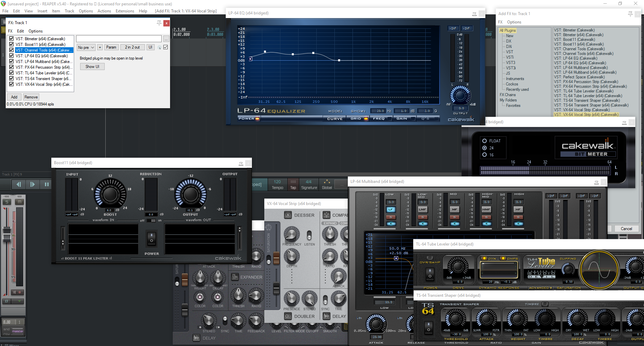Open FX Chains in plugin browser tree

507,95
